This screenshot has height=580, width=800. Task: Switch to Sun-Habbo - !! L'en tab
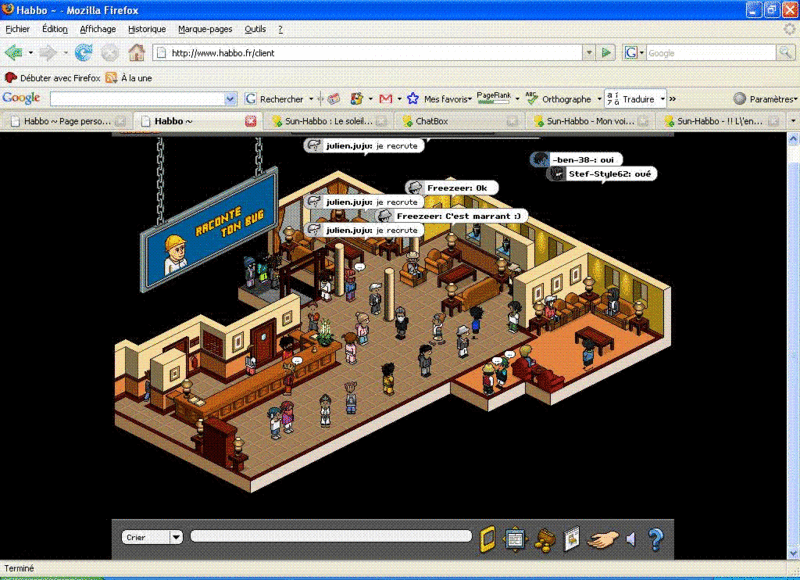point(720,121)
